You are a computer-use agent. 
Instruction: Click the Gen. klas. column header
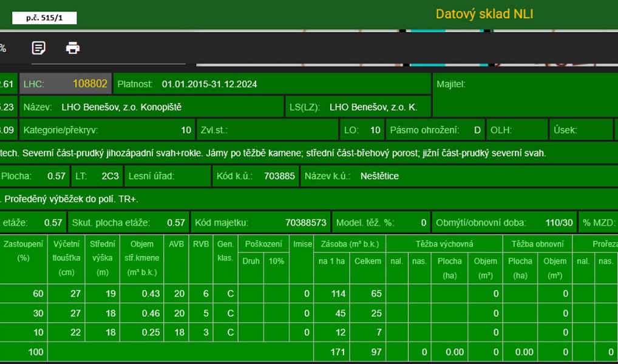tap(225, 259)
